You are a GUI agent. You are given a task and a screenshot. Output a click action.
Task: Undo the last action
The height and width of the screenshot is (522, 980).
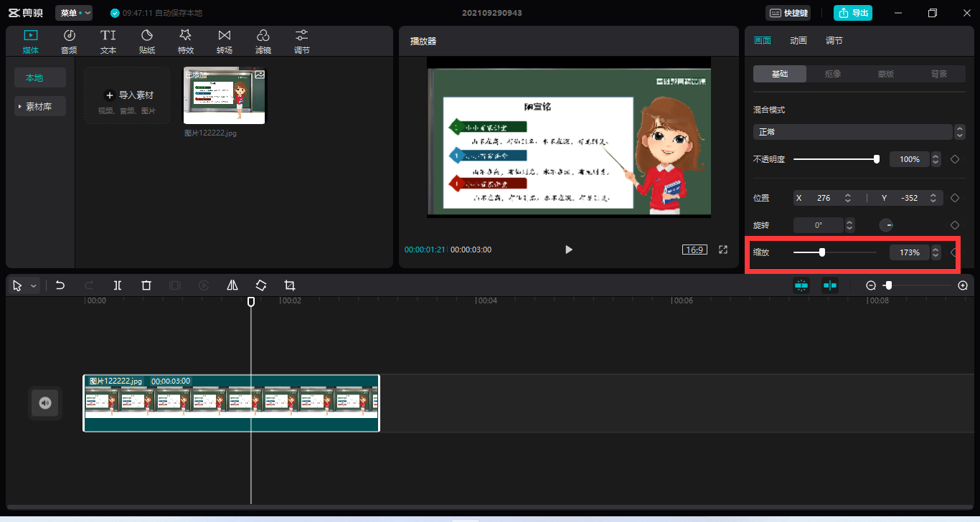tap(60, 285)
